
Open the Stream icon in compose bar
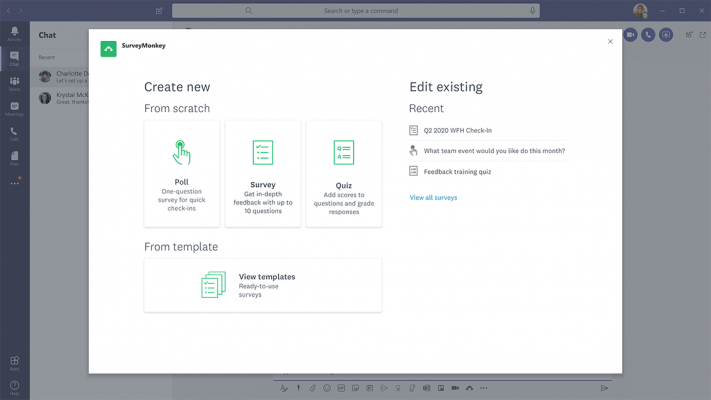[384, 388]
